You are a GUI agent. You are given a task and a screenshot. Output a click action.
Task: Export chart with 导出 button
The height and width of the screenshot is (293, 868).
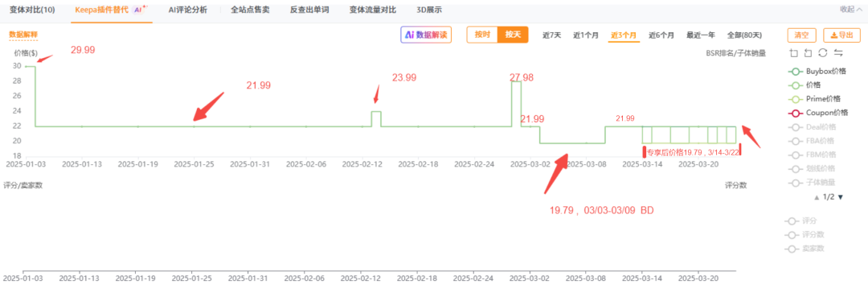pyautogui.click(x=841, y=35)
